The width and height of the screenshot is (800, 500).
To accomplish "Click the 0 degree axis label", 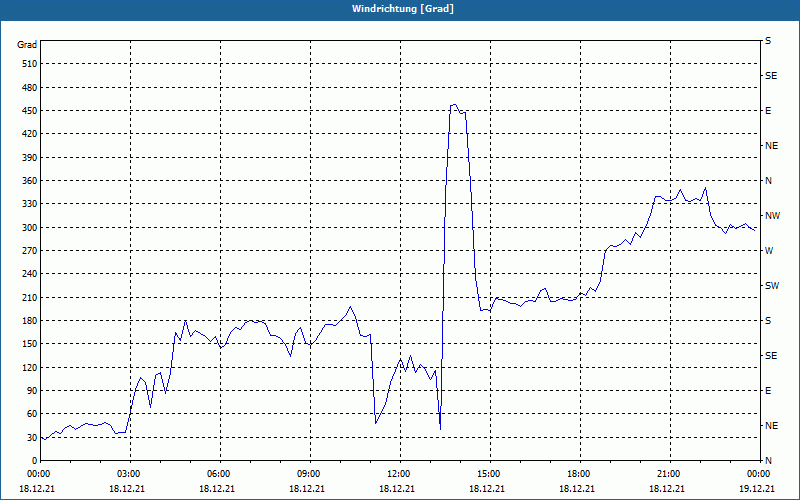I will (35, 461).
